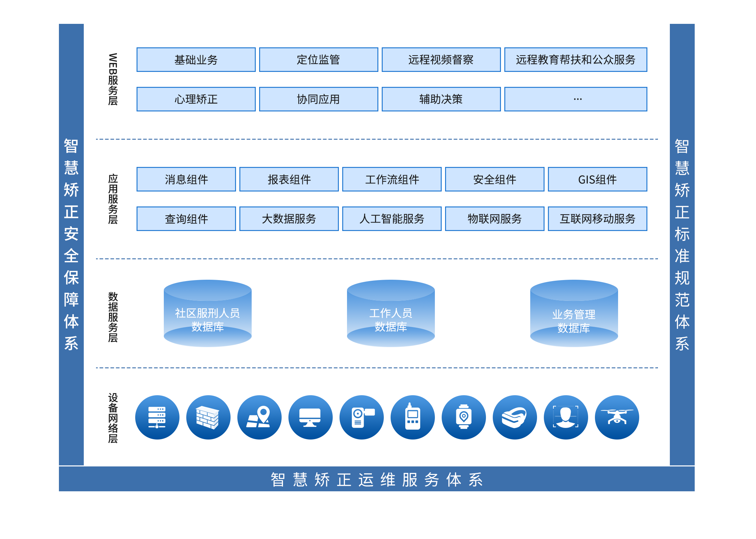Click the 社区服刑人员数据库 cylinder
756x539 pixels.
208,313
